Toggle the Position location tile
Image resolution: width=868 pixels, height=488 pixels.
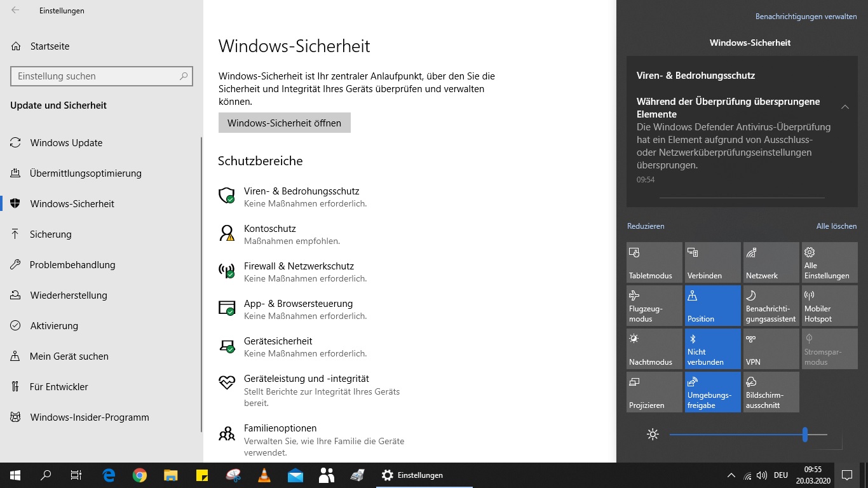(713, 306)
